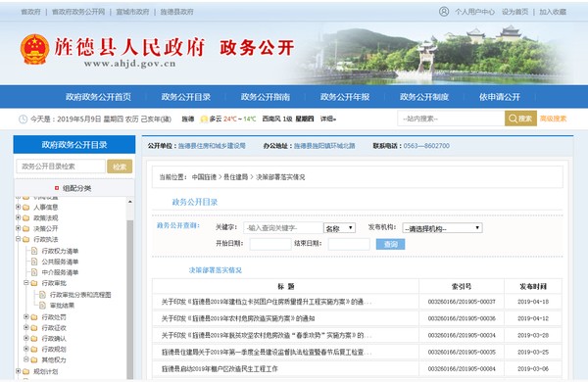Focus the 政务公开目录检索 input field
The height and width of the screenshot is (382, 588).
tap(61, 167)
